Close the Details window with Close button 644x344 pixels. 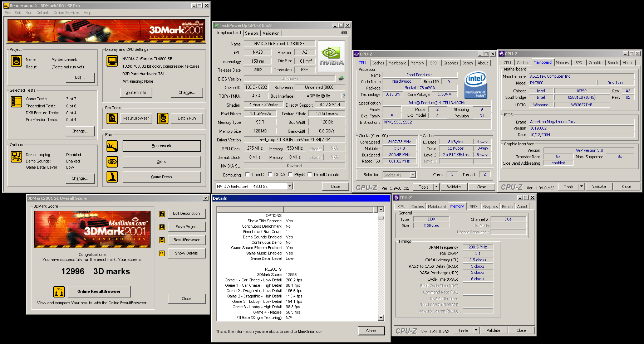point(371,331)
